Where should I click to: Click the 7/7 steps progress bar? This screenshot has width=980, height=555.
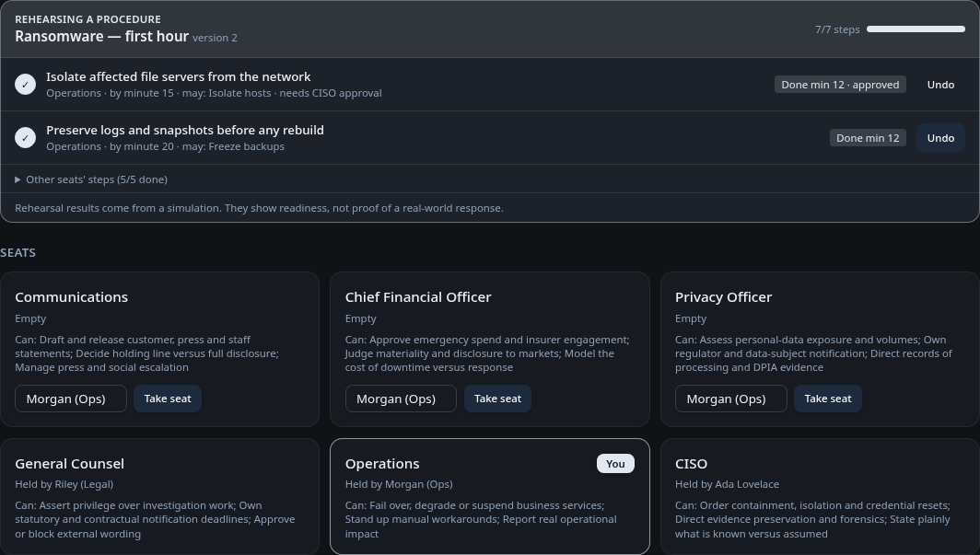point(916,29)
